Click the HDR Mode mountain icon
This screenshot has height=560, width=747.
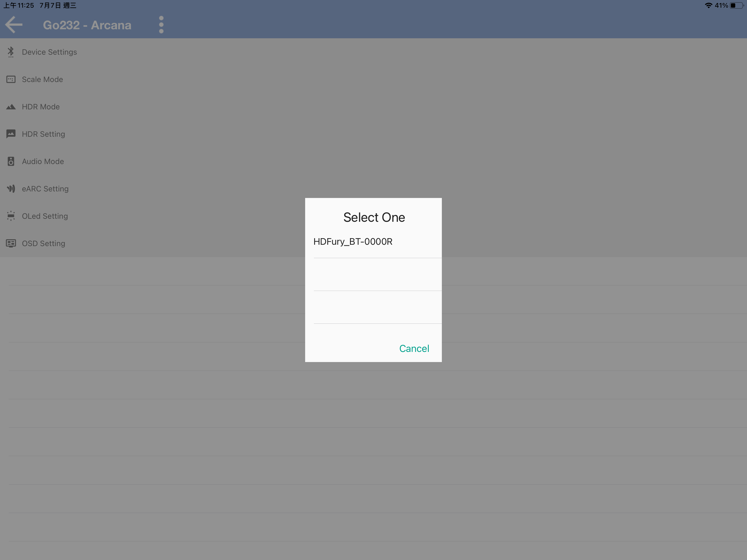[x=11, y=107]
